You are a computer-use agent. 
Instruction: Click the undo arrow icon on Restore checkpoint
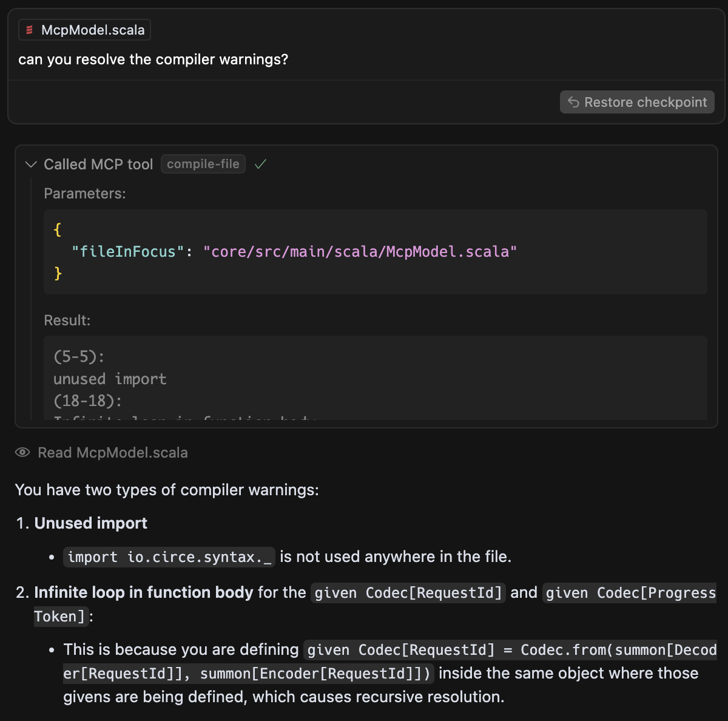tap(573, 102)
